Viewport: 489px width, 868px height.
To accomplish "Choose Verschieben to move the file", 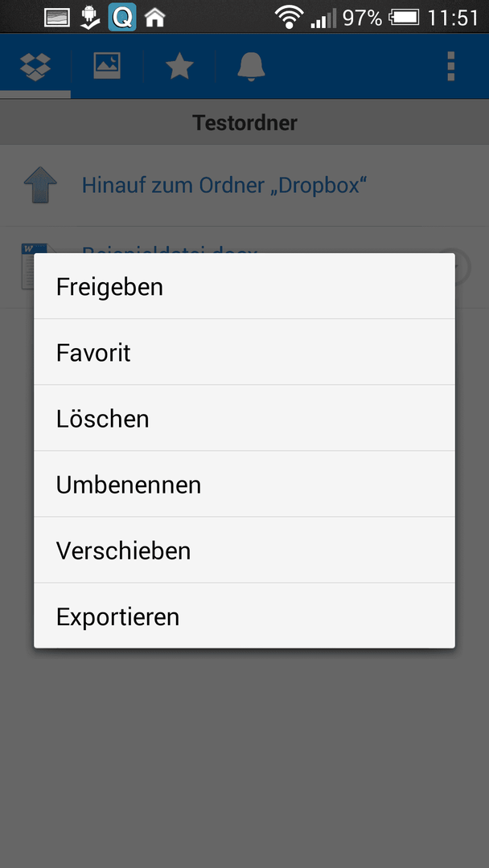I will (x=244, y=551).
